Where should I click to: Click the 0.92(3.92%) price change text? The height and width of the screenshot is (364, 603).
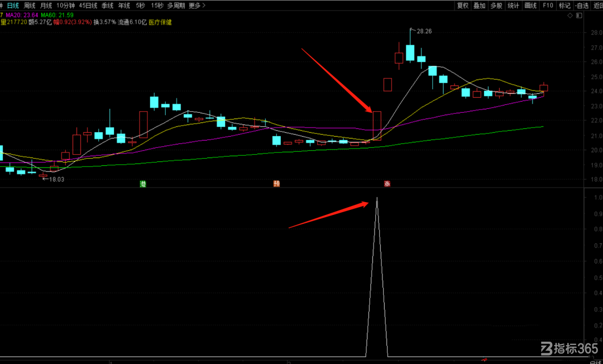coord(75,22)
